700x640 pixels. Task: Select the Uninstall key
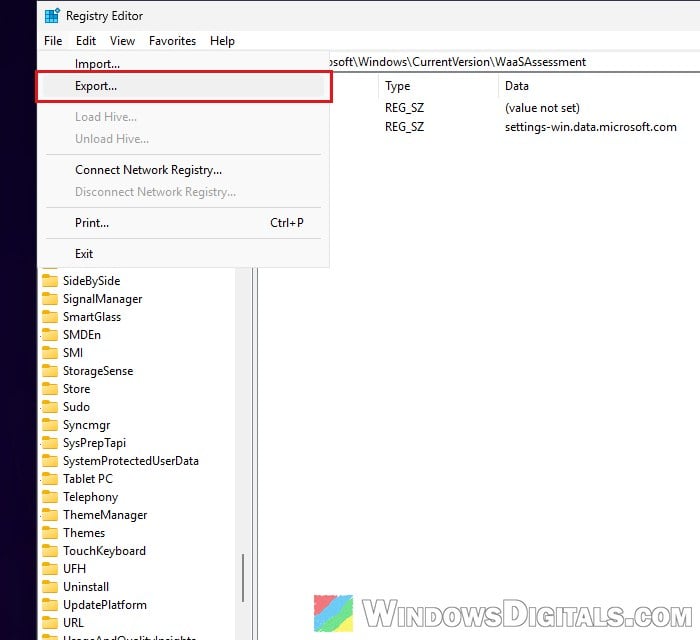click(86, 587)
